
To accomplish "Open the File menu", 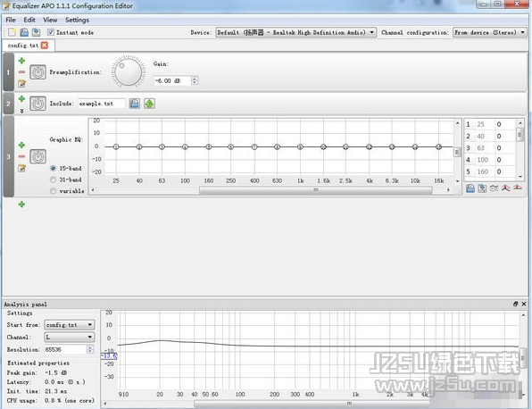I will tap(11, 20).
